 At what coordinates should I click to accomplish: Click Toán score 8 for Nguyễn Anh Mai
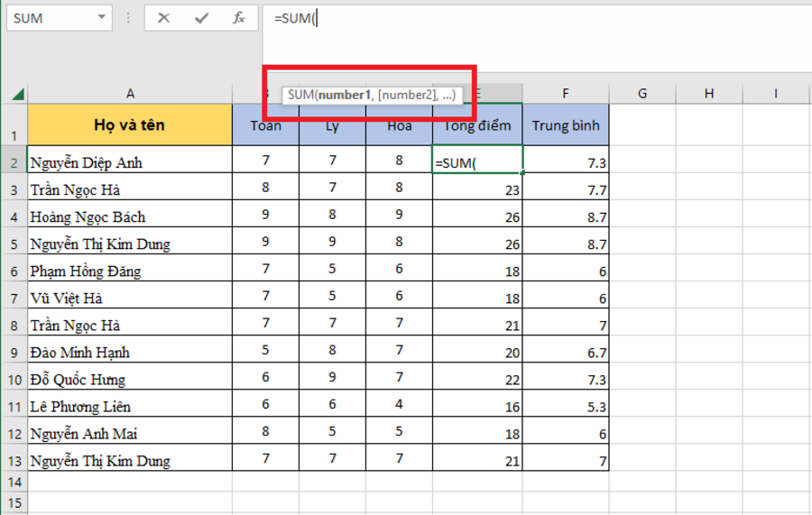tap(265, 430)
